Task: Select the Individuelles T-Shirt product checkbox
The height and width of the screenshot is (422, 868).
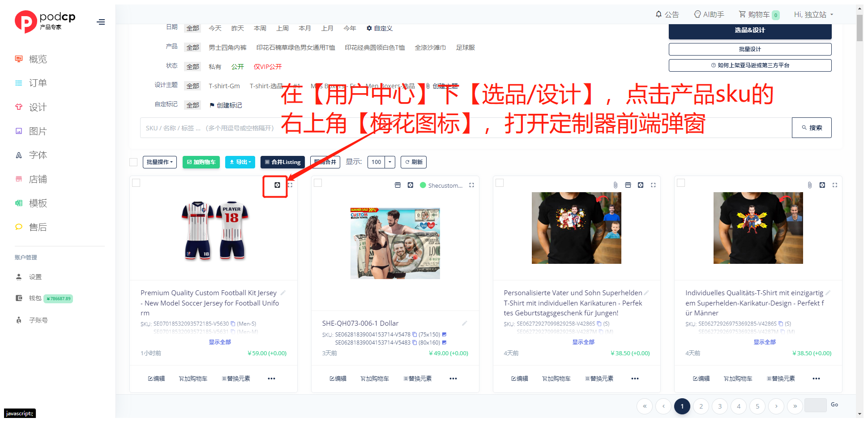Action: [681, 183]
